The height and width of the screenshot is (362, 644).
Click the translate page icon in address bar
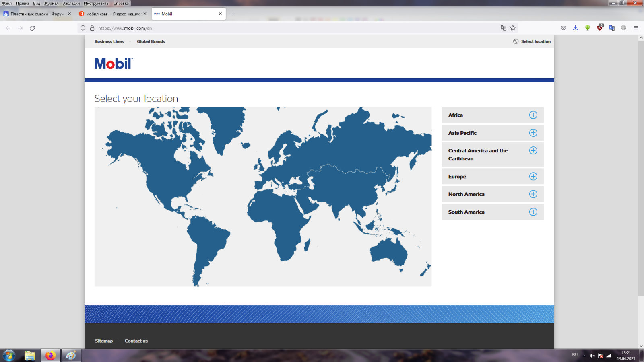click(x=503, y=28)
